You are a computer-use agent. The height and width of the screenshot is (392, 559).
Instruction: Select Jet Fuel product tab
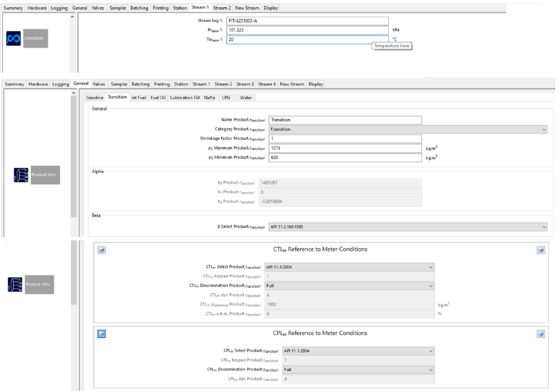(x=139, y=98)
